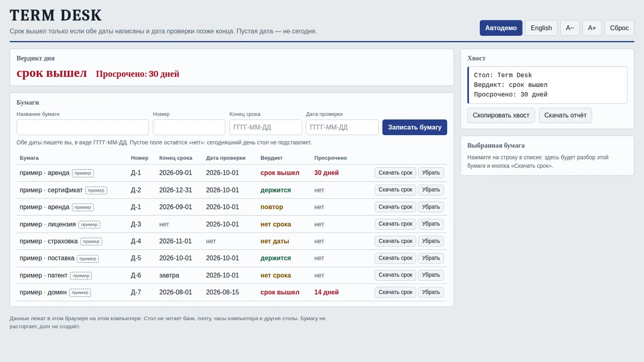Remove the Д-2 сертификат row

pos(431,190)
